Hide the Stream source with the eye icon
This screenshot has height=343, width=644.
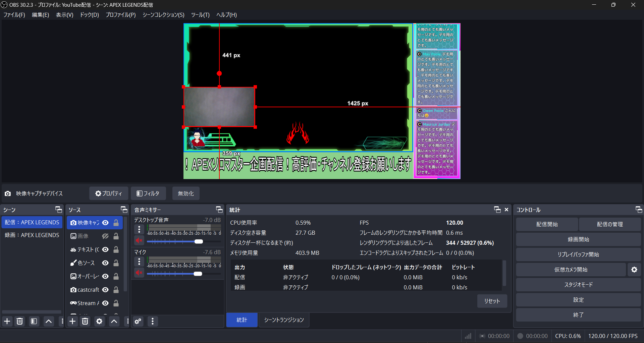(105, 303)
